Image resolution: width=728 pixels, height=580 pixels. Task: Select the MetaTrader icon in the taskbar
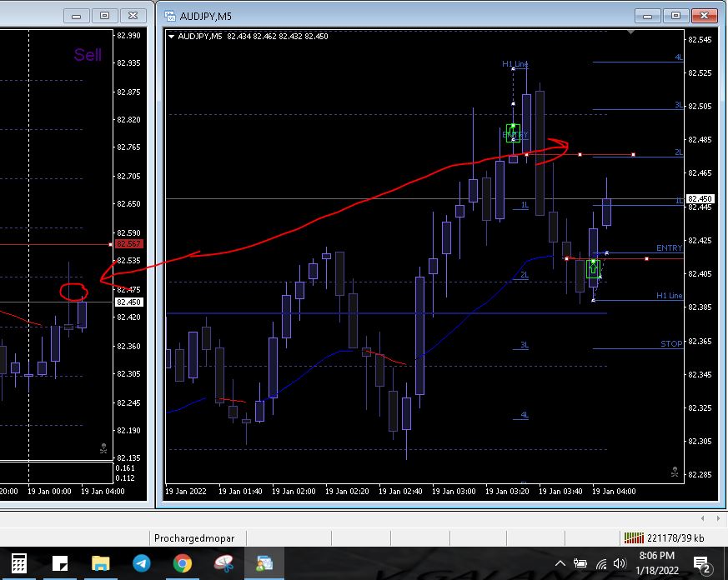pos(264,563)
